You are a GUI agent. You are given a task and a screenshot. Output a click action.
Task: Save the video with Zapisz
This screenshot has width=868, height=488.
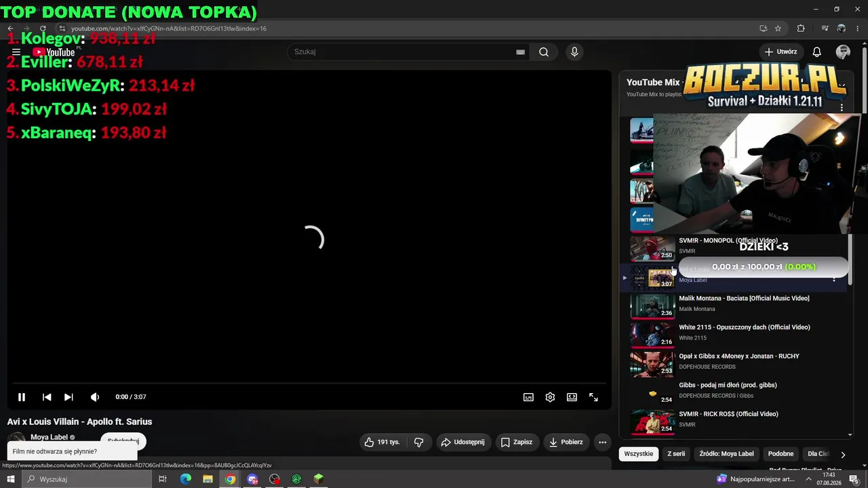[x=516, y=442]
